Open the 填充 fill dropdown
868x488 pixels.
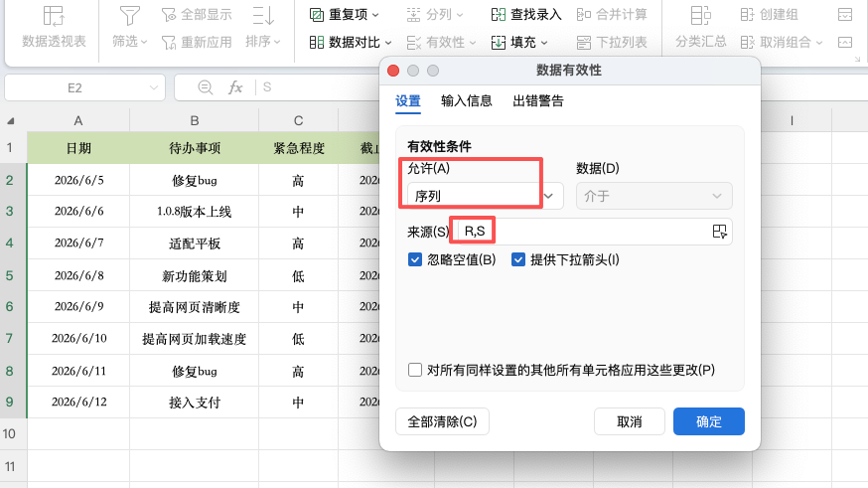tap(519, 42)
